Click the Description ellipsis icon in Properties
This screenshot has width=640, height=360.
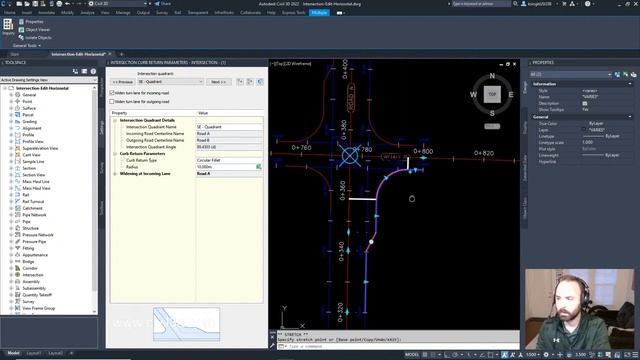click(584, 103)
